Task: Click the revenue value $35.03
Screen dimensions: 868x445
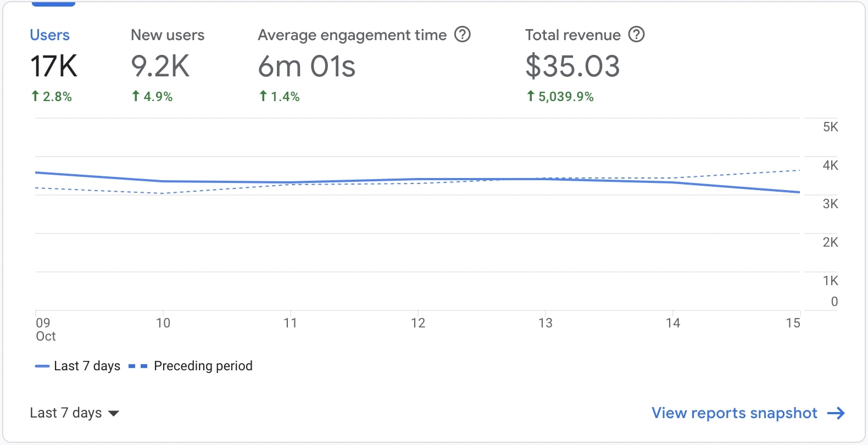Action: click(x=572, y=66)
